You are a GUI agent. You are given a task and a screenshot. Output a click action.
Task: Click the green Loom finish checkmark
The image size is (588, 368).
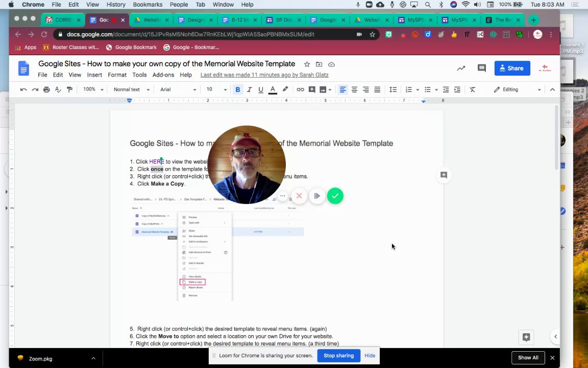point(335,196)
